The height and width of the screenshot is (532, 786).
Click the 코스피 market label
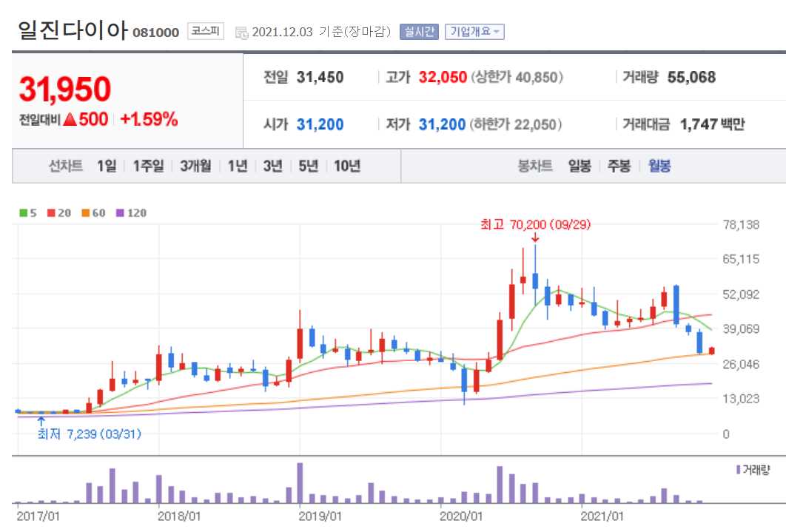tap(206, 31)
